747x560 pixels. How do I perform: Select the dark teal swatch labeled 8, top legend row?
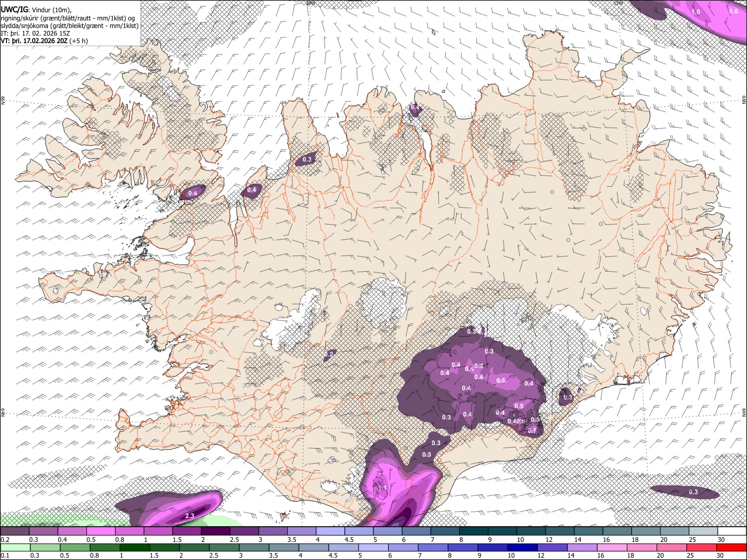(x=474, y=531)
